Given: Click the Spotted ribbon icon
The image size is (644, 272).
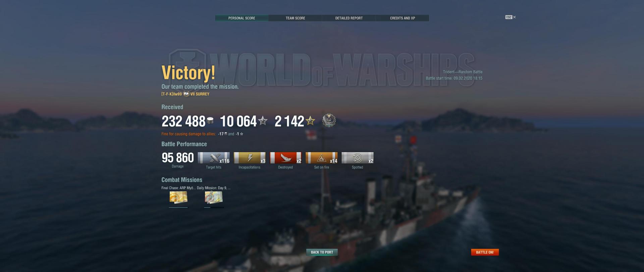Looking at the screenshot, I should pyautogui.click(x=358, y=158).
